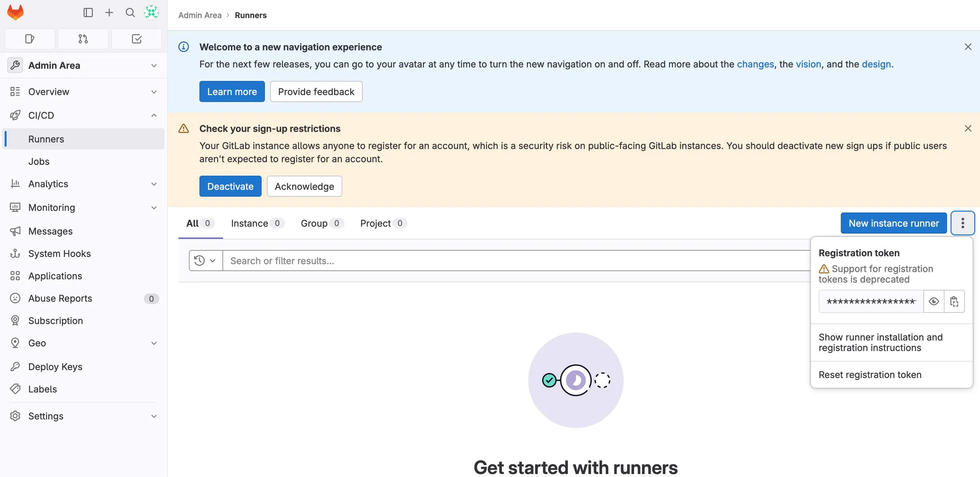The width and height of the screenshot is (980, 477).
Task: Click the Deploy Keys key icon
Action: click(15, 367)
